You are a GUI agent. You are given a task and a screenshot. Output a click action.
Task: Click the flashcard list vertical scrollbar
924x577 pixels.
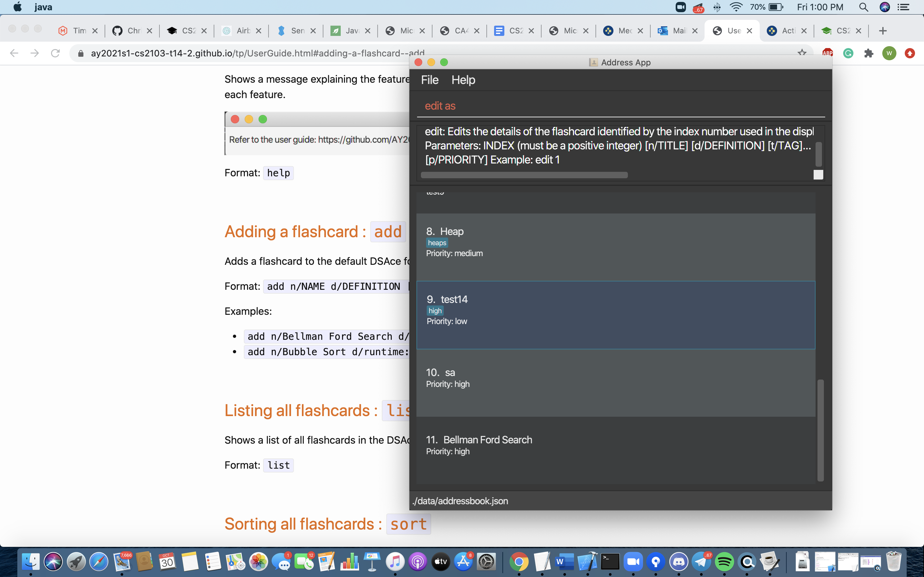[820, 430]
